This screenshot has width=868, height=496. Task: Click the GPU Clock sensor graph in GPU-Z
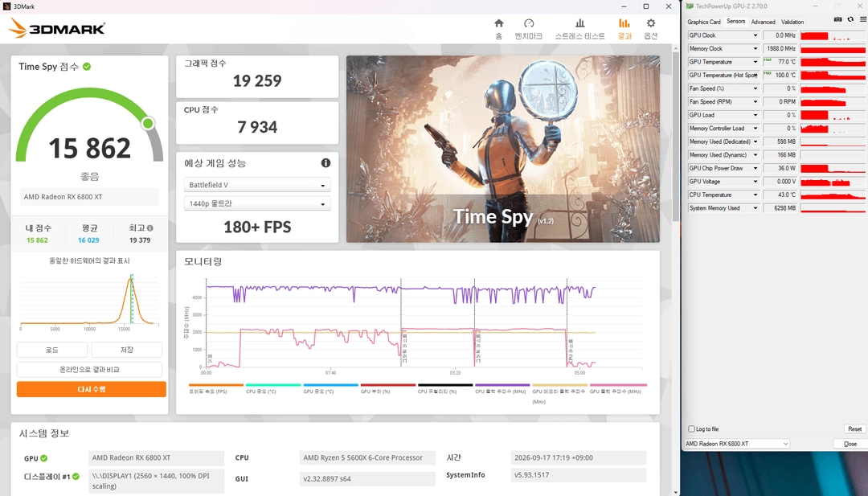(x=833, y=35)
